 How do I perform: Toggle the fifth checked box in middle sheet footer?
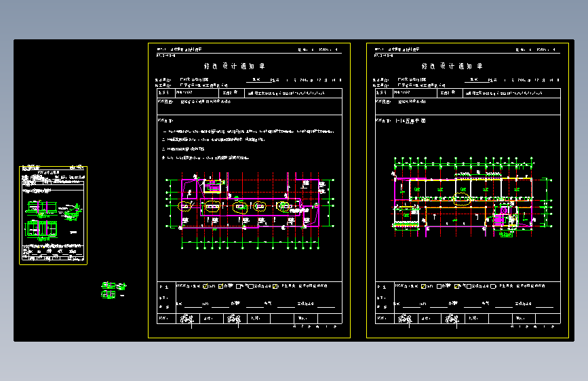[275, 286]
